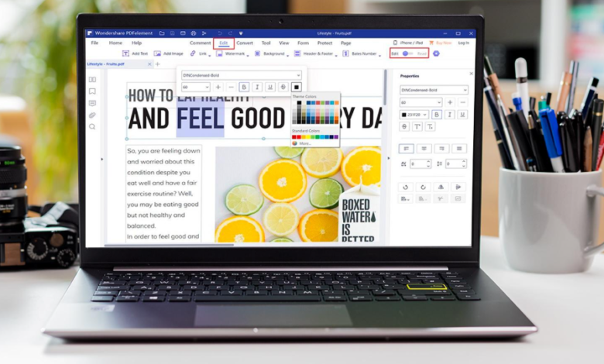Open the Help menu
The width and height of the screenshot is (604, 364).
(137, 43)
